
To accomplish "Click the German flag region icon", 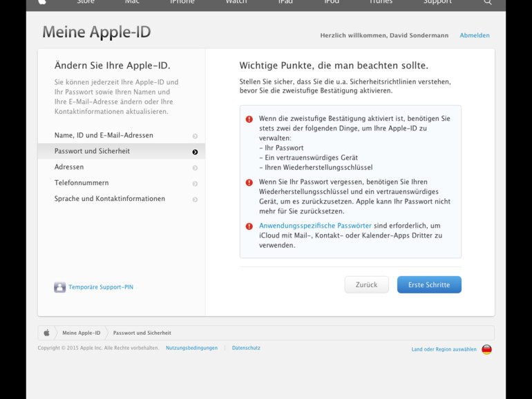I will click(486, 349).
